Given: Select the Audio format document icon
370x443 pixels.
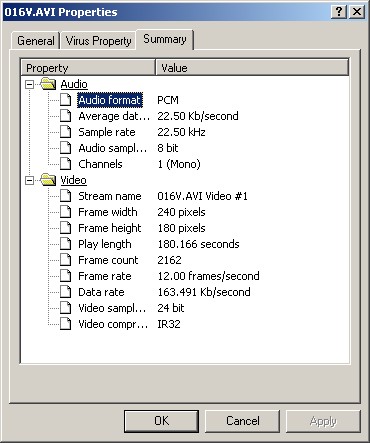Looking at the screenshot, I should pos(66,100).
